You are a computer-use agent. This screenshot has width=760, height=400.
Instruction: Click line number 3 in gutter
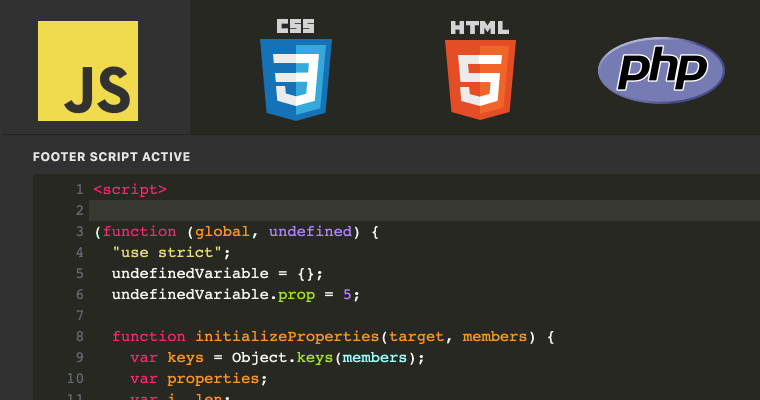(x=79, y=232)
